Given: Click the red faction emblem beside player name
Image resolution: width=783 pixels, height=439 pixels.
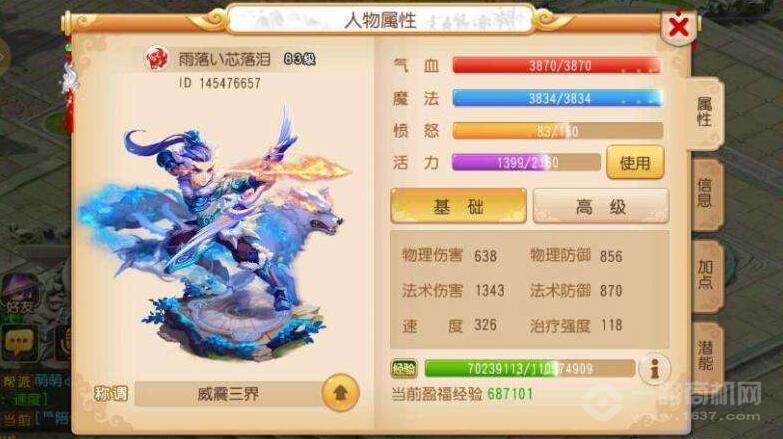Looking at the screenshot, I should pyautogui.click(x=157, y=59).
